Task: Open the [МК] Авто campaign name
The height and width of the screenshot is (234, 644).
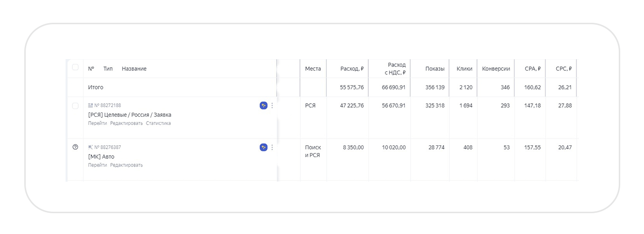Action: [101, 156]
